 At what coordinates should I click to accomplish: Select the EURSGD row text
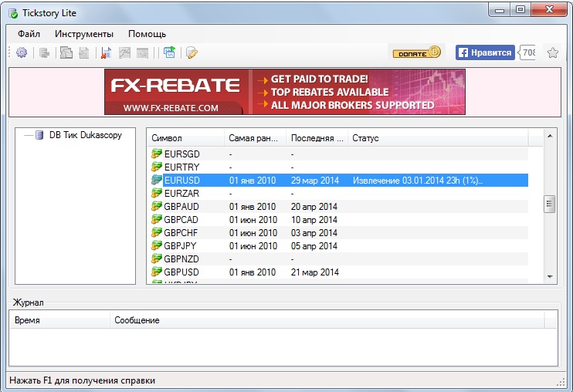[181, 154]
